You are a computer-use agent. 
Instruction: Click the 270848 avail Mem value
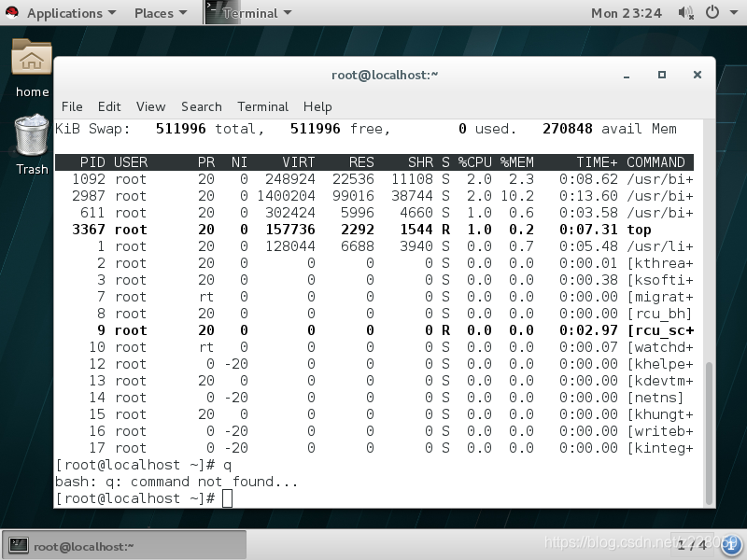[568, 129]
